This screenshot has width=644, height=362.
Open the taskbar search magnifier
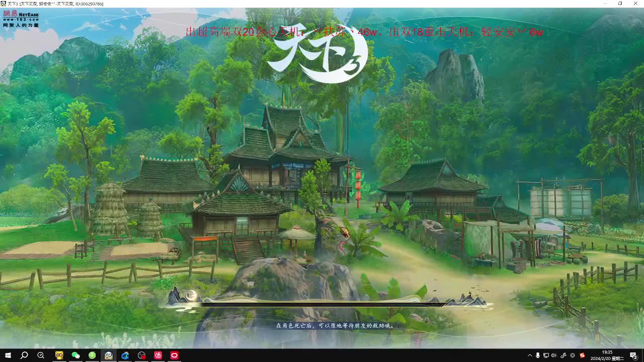(24, 355)
